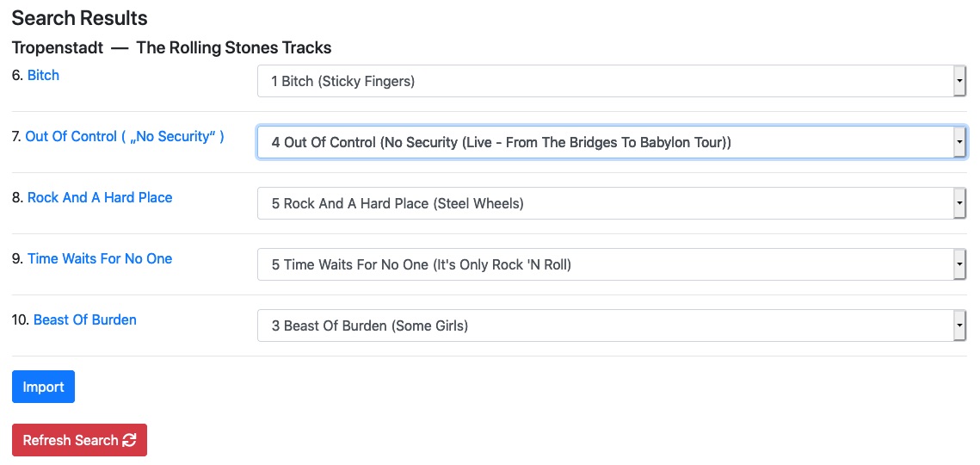Expand the '5 Rock And A Hard Place' dropdown
The image size is (980, 465).
pyautogui.click(x=612, y=203)
